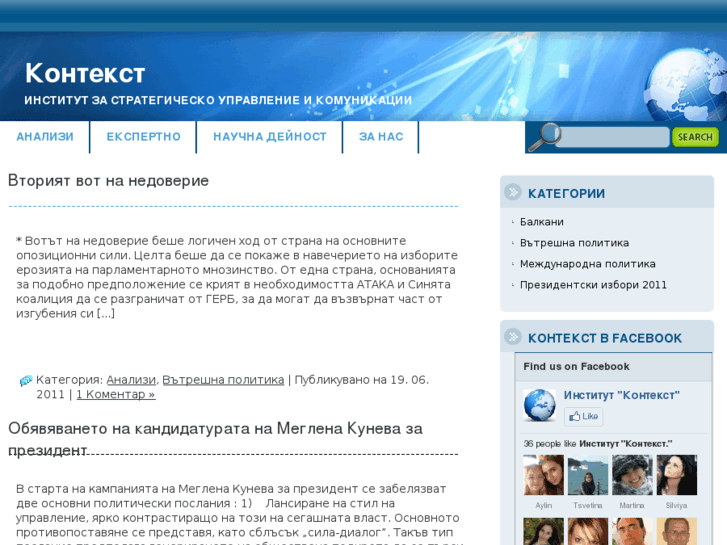Click Aylin's profile thumbnail
The height and width of the screenshot is (545, 727).
click(x=543, y=475)
